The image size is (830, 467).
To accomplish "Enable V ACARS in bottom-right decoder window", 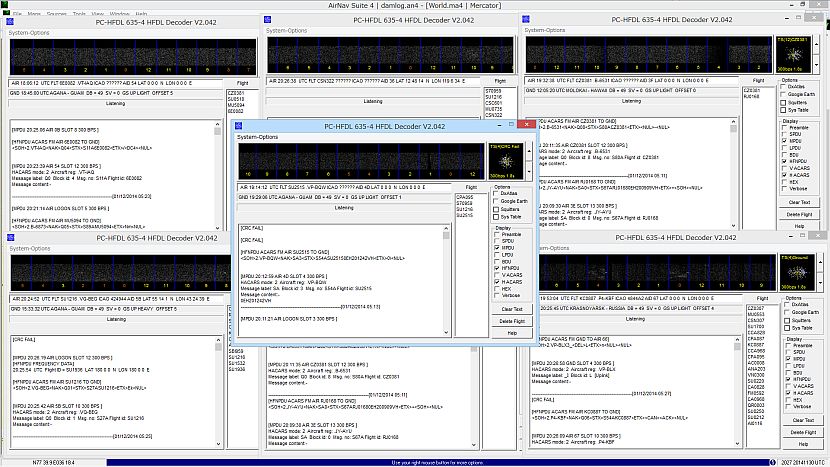I will tap(788, 386).
